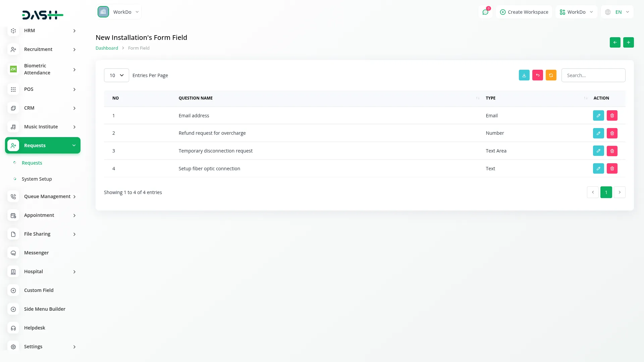This screenshot has height=362, width=644.
Task: Delete the Refund request for overcharge row
Action: click(x=612, y=133)
